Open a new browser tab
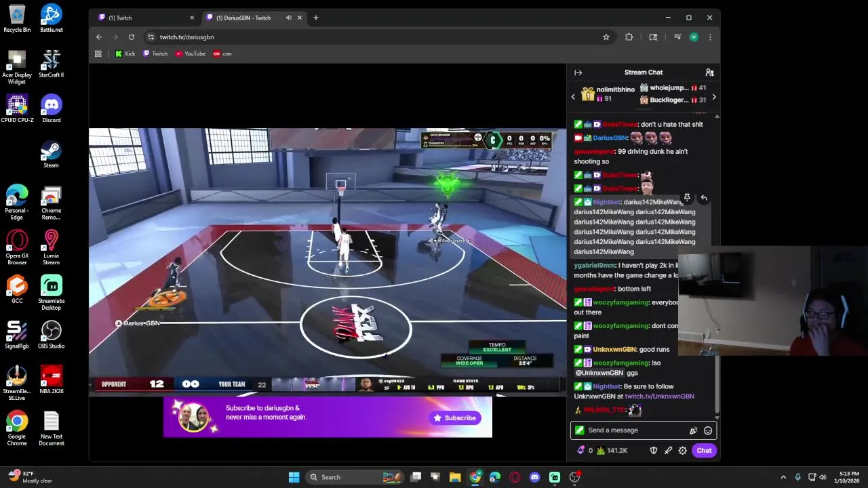The image size is (868, 488). click(x=315, y=18)
